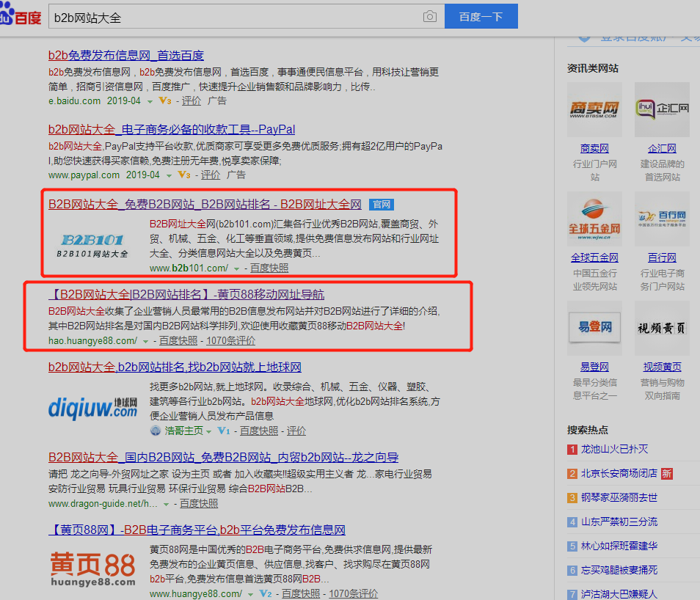Open 找b2b网站就上地球网 result title
Image resolution: width=700 pixels, height=600 pixels.
[175, 367]
